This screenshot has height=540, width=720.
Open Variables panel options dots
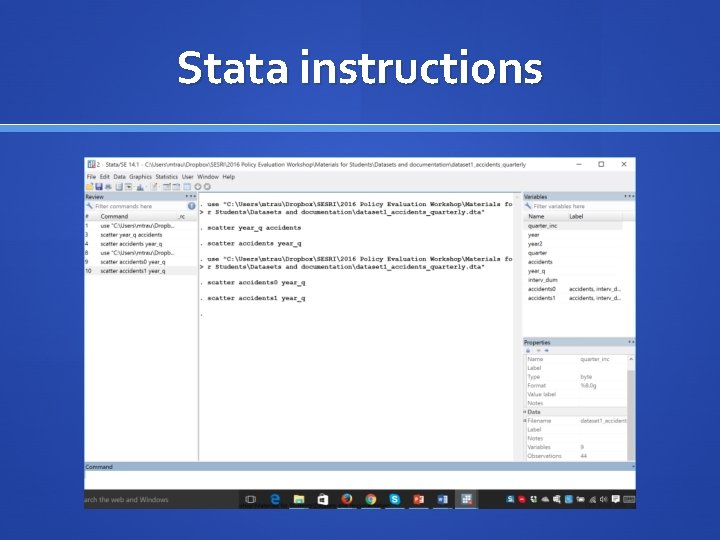tap(629, 197)
